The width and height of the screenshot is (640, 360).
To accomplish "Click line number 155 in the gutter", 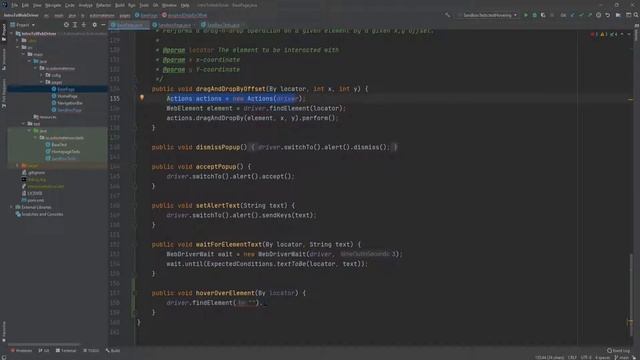I will coord(115,98).
